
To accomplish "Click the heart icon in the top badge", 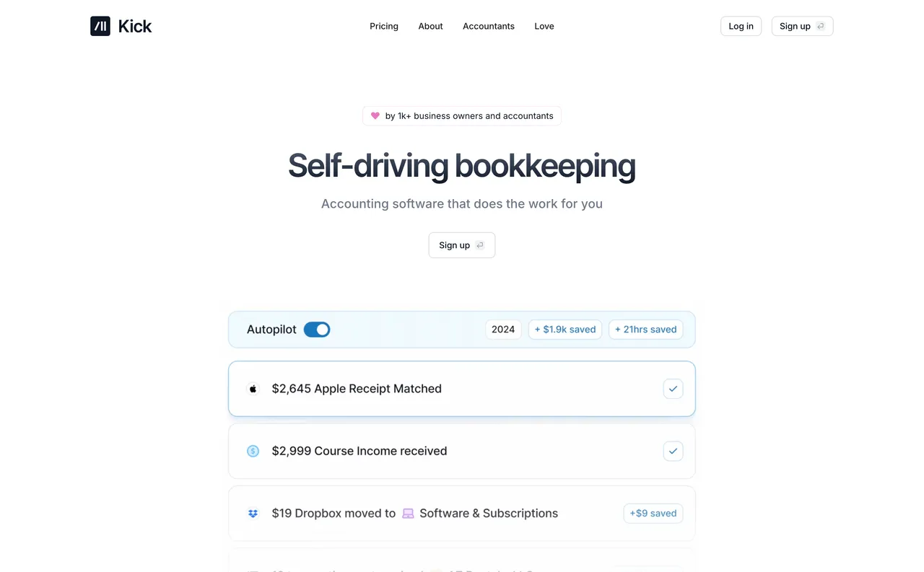I will (x=375, y=115).
